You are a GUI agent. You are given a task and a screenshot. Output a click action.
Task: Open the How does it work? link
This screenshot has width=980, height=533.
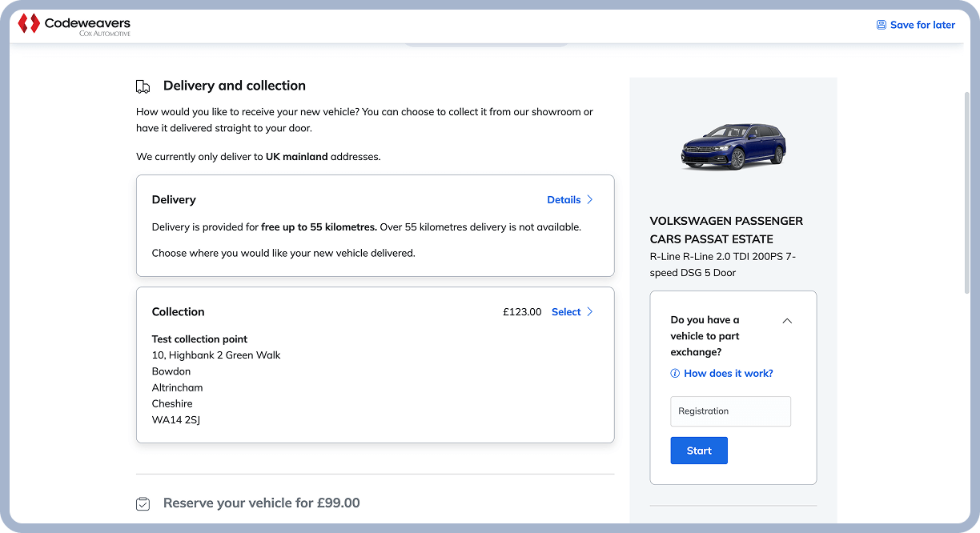[x=729, y=374]
